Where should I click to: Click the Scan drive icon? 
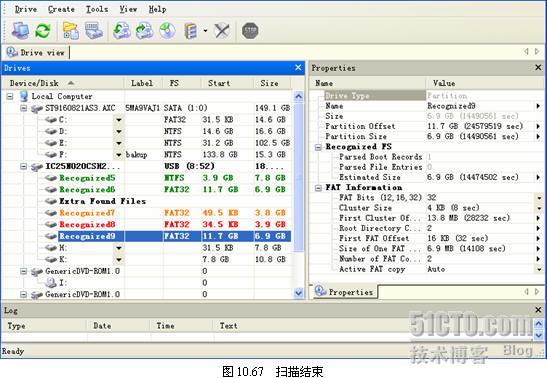[x=93, y=31]
